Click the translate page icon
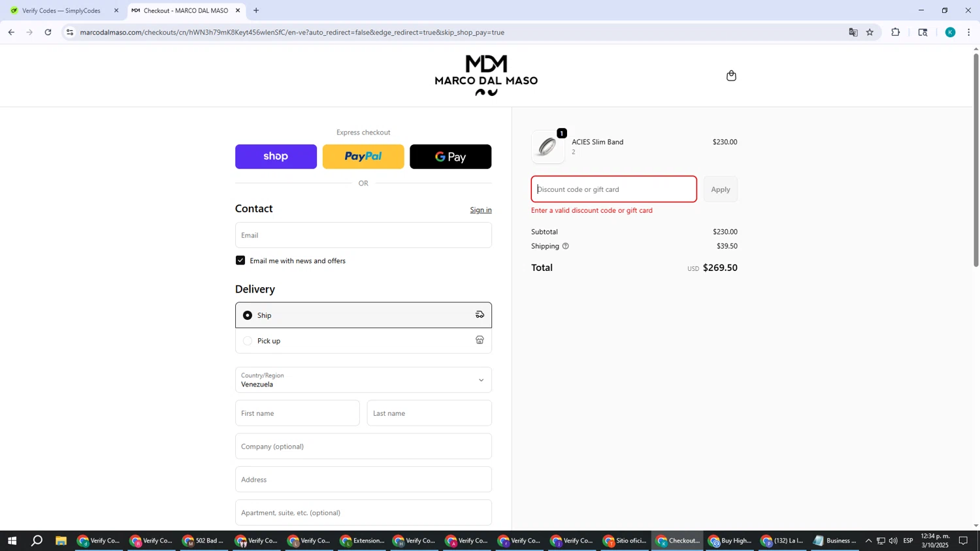Screen dimensions: 980x551 (853, 32)
